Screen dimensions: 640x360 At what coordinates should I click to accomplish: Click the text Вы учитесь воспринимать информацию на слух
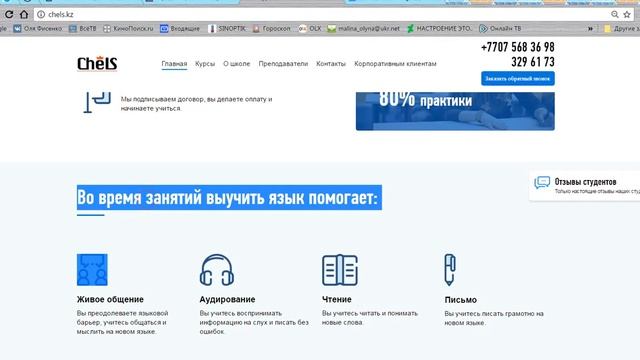click(x=254, y=322)
